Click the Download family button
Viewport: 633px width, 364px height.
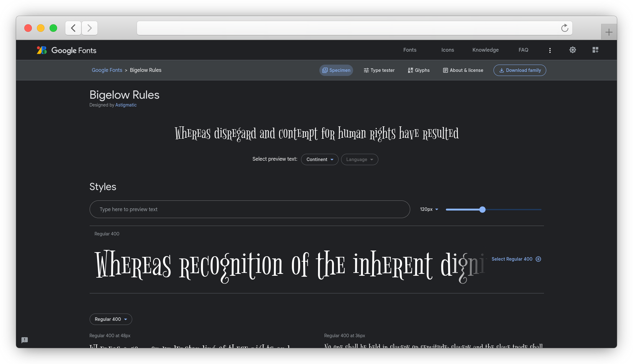[520, 70]
